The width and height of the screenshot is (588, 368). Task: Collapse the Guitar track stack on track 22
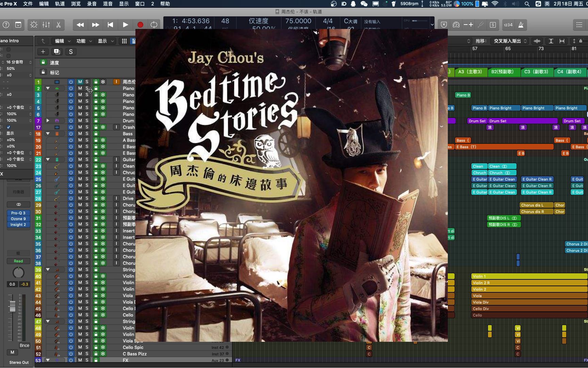tap(48, 159)
